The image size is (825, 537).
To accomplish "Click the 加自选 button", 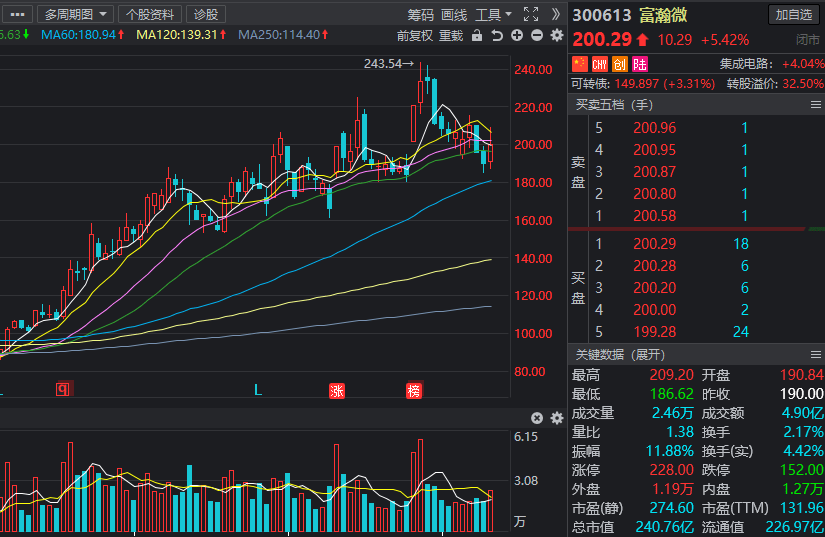I will [794, 15].
